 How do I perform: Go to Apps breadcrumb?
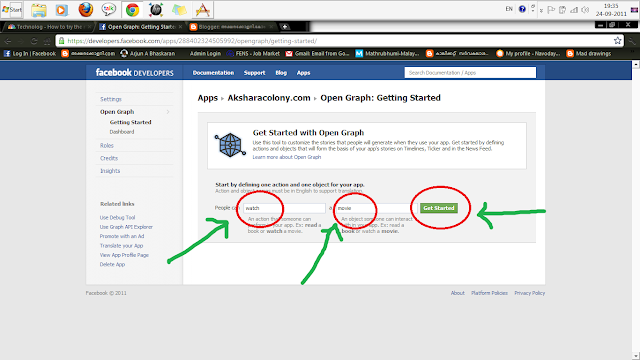[x=208, y=98]
